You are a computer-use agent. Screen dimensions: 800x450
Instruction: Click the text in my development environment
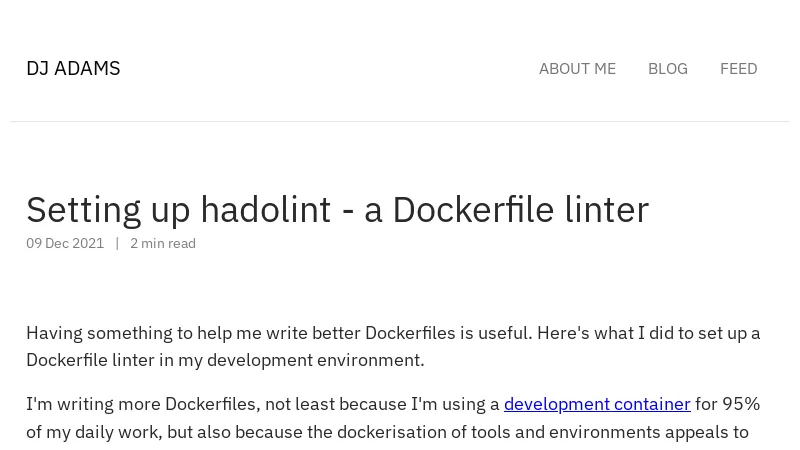[x=291, y=360]
